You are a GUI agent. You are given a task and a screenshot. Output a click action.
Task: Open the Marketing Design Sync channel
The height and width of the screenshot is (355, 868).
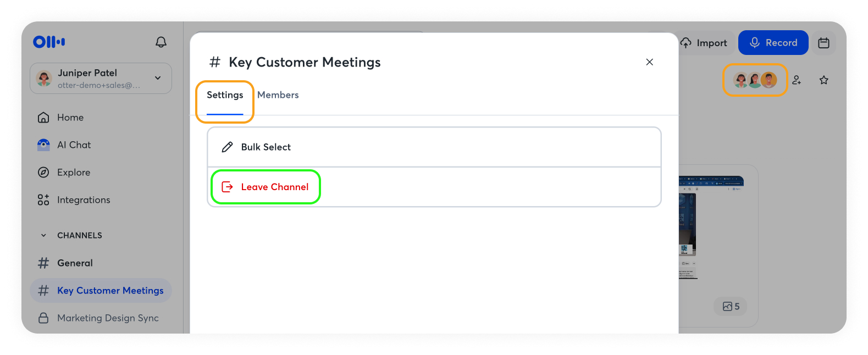[107, 318]
